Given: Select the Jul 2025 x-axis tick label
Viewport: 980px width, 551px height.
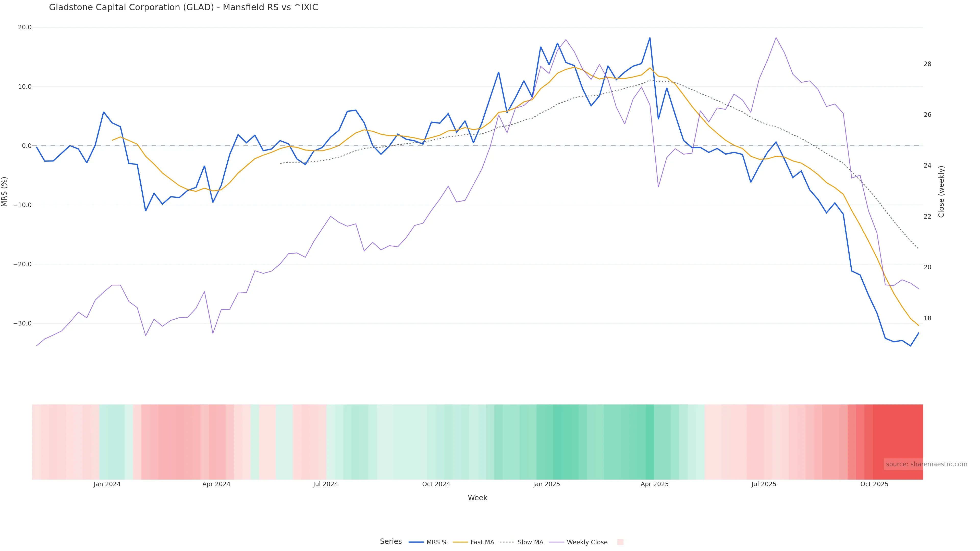Looking at the screenshot, I should click(x=764, y=484).
